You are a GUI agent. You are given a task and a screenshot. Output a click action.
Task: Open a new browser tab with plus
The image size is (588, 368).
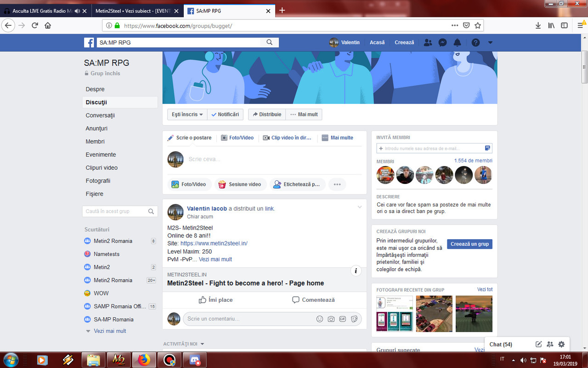[x=282, y=10]
